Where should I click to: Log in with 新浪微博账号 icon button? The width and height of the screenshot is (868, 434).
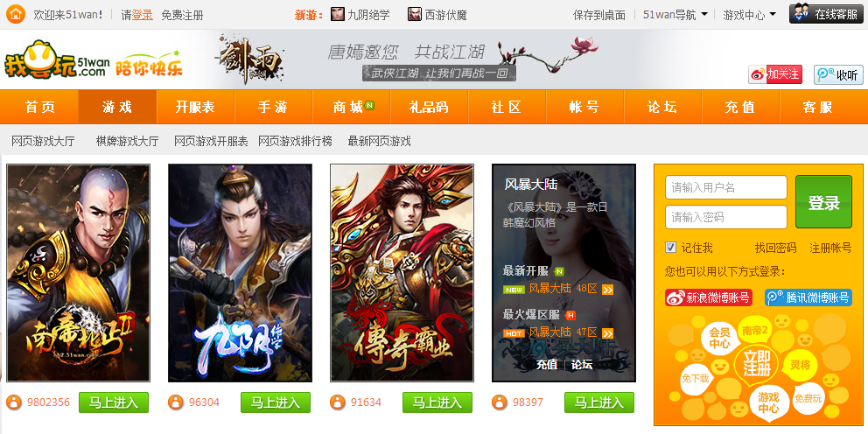[709, 297]
